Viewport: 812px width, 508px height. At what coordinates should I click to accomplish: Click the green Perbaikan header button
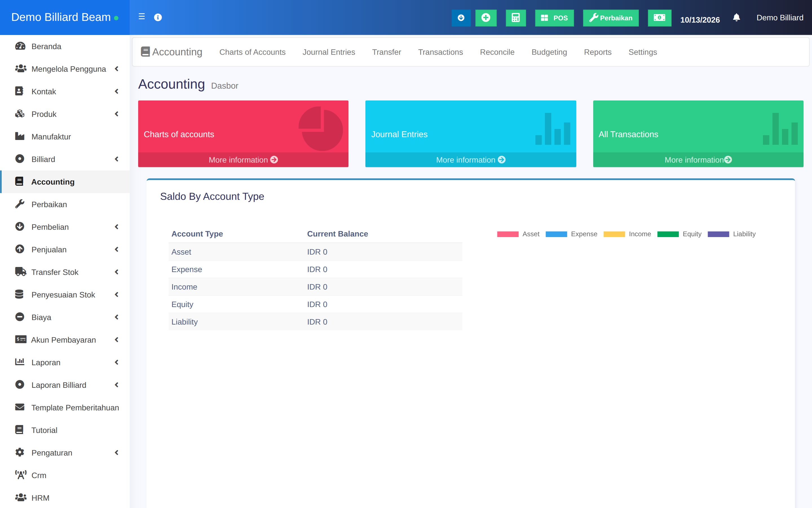(611, 18)
